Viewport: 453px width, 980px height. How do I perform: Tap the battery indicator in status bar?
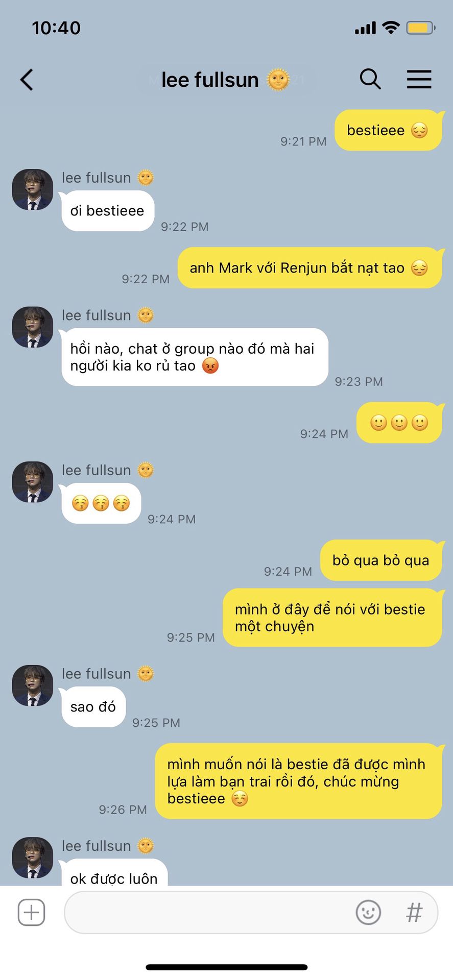[x=420, y=28]
